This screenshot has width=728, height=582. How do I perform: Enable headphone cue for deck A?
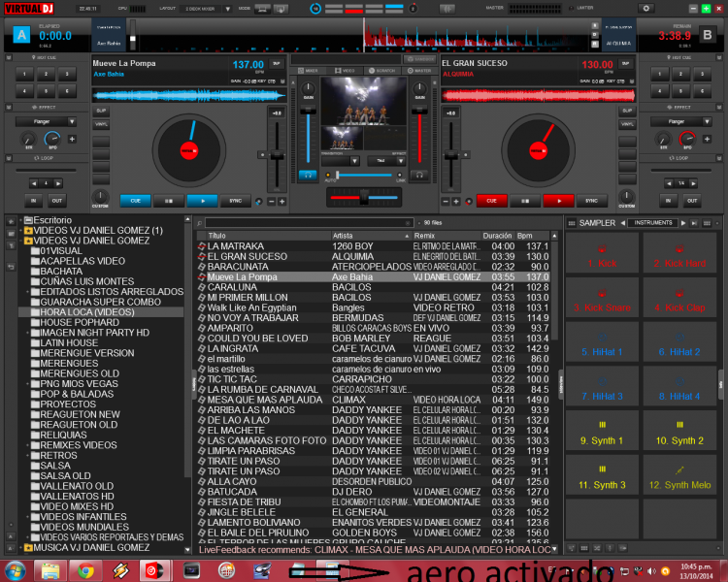click(308, 175)
